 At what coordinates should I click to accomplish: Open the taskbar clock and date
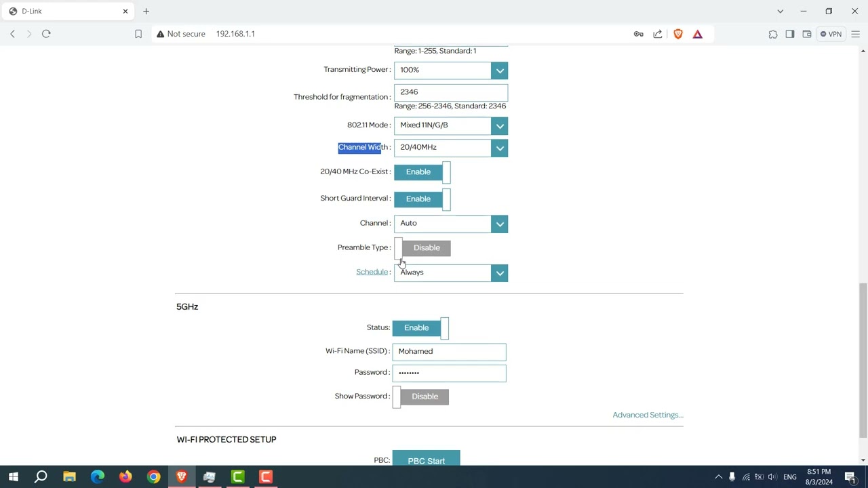point(818,477)
